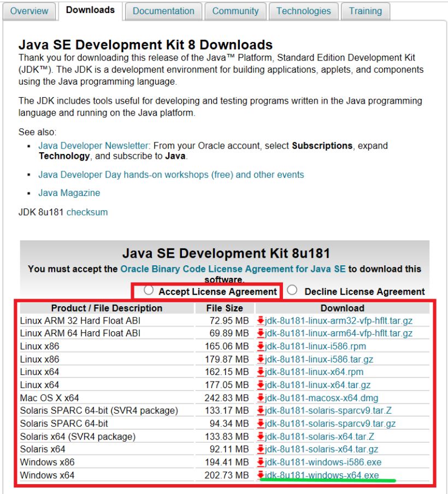Download jdk-8u181-windows-i586.exe file link
448x494 pixels.
point(323,462)
